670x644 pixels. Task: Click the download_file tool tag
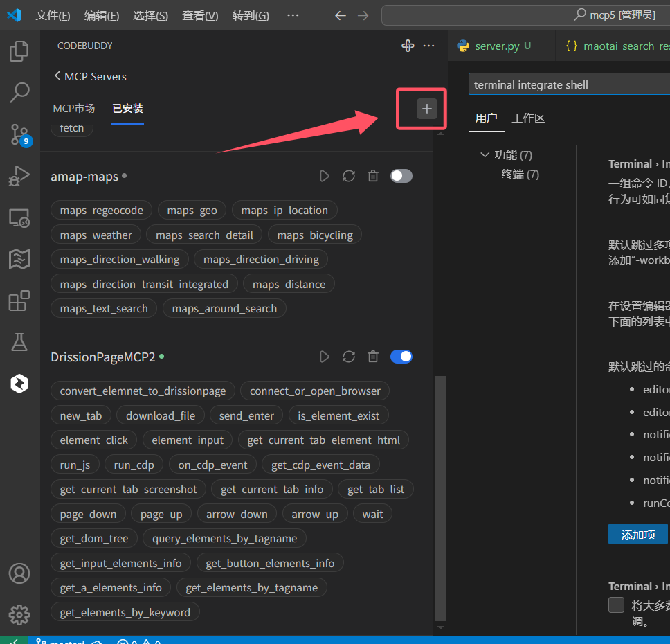(161, 415)
